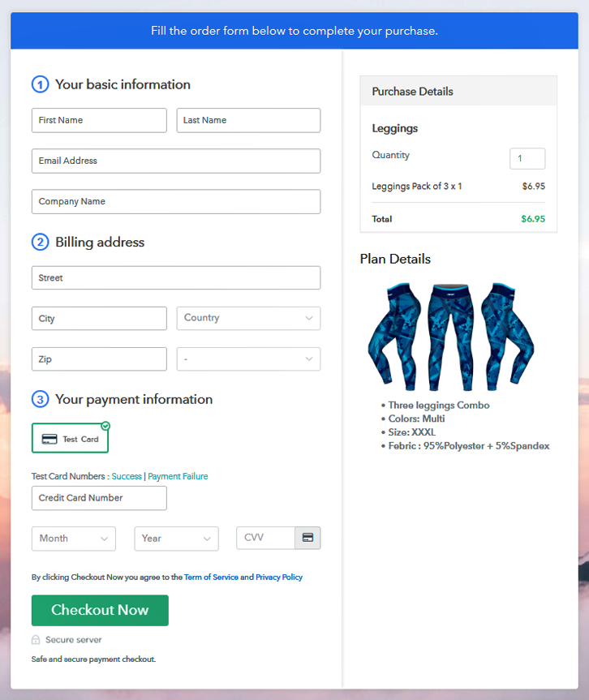Click the CVV card icon

(307, 538)
